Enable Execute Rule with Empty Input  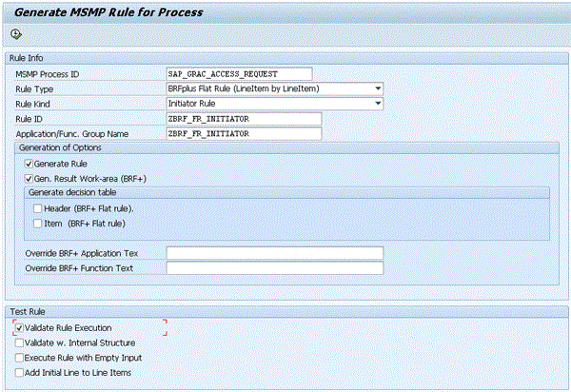coord(20,358)
